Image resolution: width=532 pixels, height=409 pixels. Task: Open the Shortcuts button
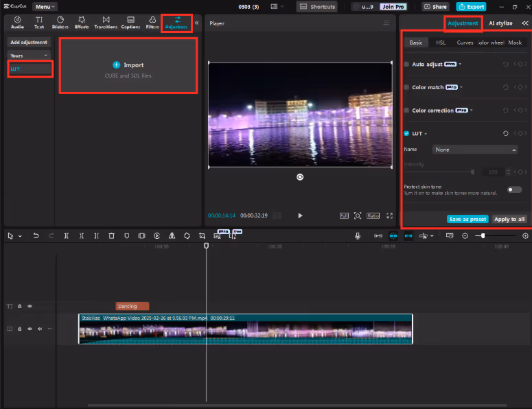tap(317, 6)
